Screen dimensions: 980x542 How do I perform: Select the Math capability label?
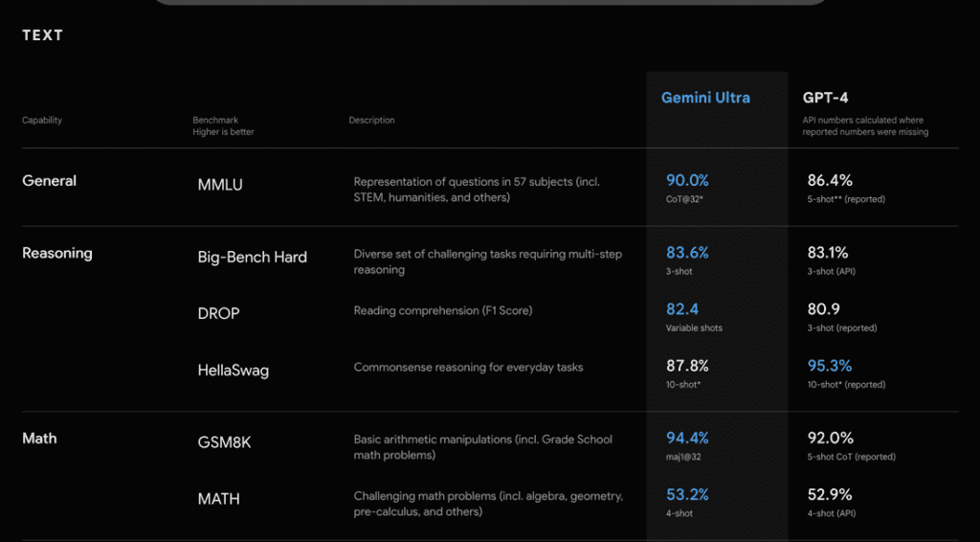tap(39, 438)
